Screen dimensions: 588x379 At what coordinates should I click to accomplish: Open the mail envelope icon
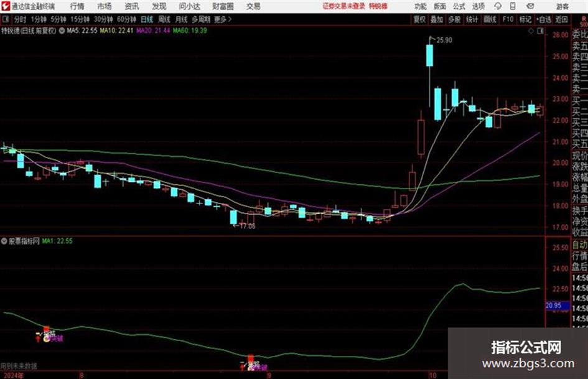530,6
